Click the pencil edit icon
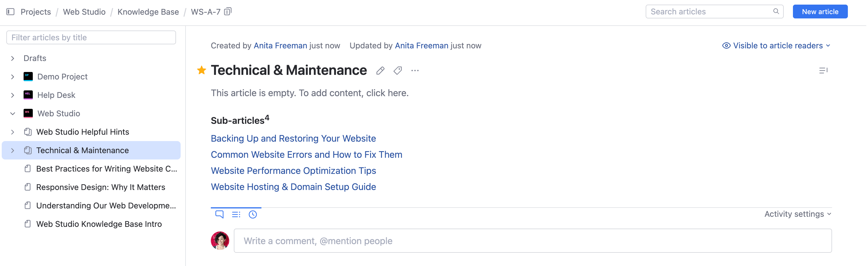This screenshot has width=868, height=266. pos(380,71)
